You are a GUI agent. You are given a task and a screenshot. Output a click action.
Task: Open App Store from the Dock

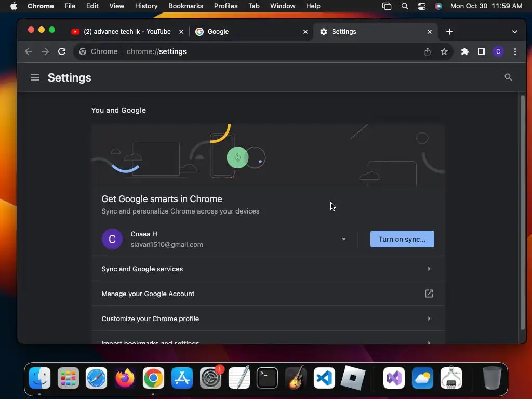182,378
